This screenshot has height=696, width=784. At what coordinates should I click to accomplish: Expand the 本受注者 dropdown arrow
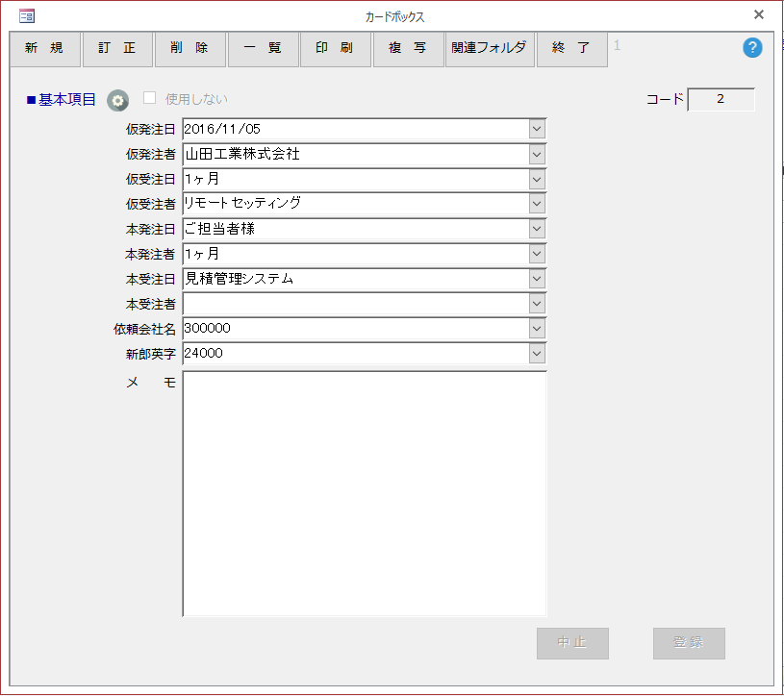(537, 304)
